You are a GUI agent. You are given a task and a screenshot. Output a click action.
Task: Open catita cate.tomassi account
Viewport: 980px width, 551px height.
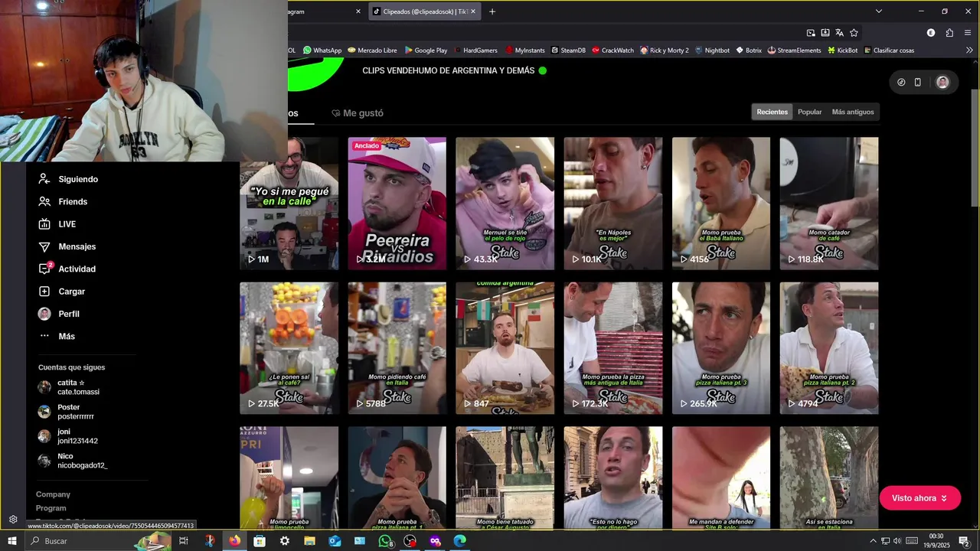(69, 387)
